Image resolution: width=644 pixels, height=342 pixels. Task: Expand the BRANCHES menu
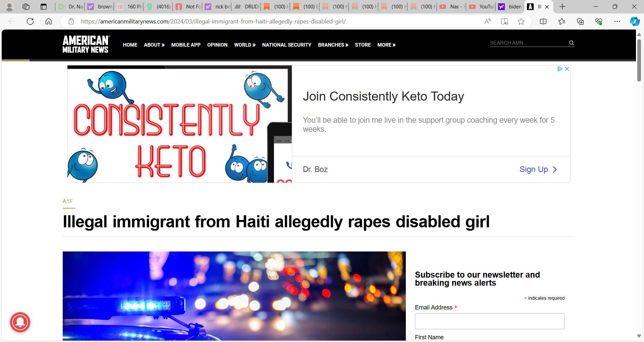point(333,45)
